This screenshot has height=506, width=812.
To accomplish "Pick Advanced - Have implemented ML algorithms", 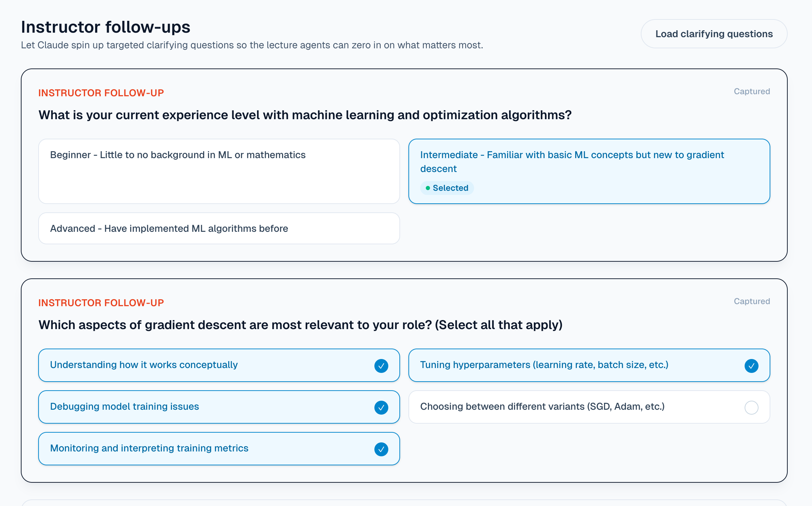I will (x=219, y=228).
